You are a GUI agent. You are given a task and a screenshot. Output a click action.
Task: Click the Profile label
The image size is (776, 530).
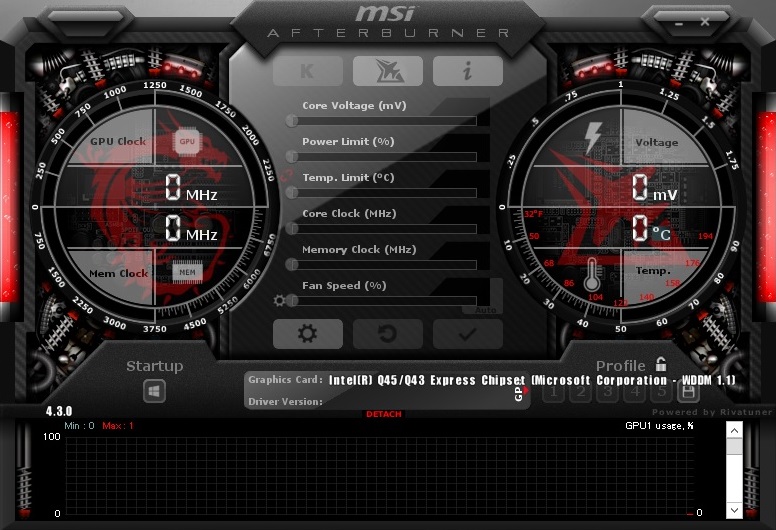click(x=621, y=366)
